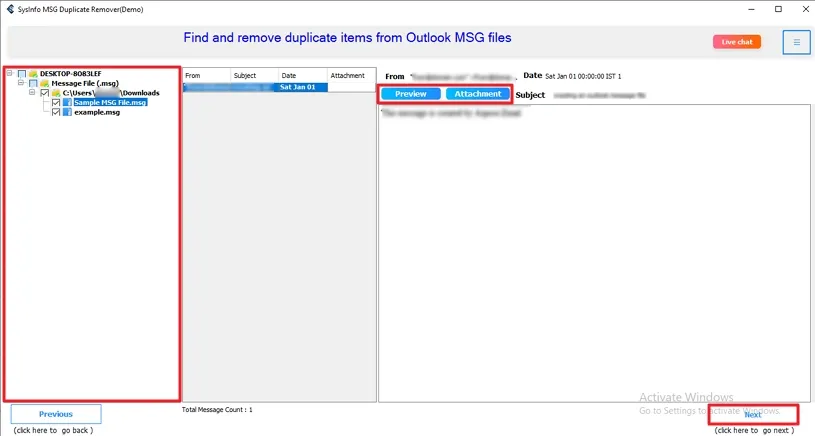815x436 pixels.
Task: Select the example.msg tree item
Action: click(97, 112)
